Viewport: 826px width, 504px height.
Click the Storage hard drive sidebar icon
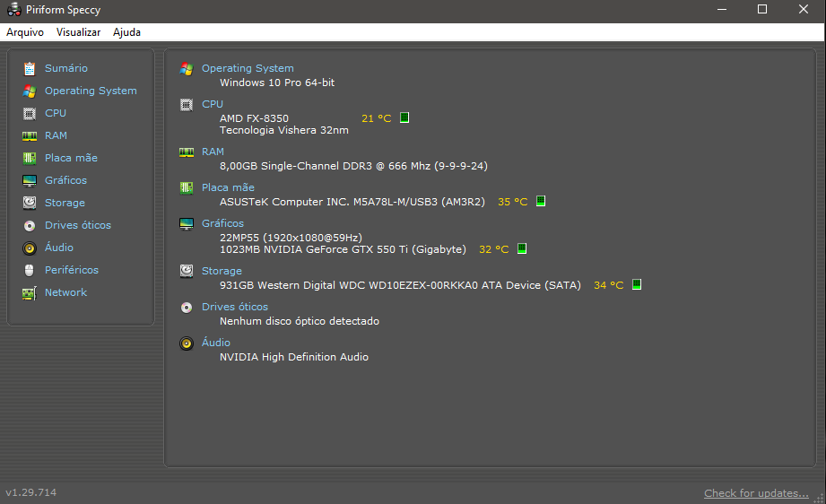[30, 203]
